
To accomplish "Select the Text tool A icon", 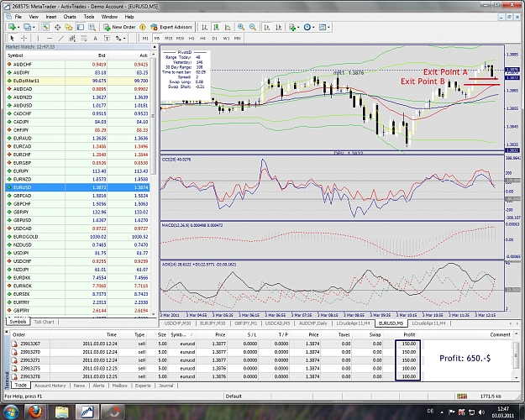I will (x=95, y=38).
